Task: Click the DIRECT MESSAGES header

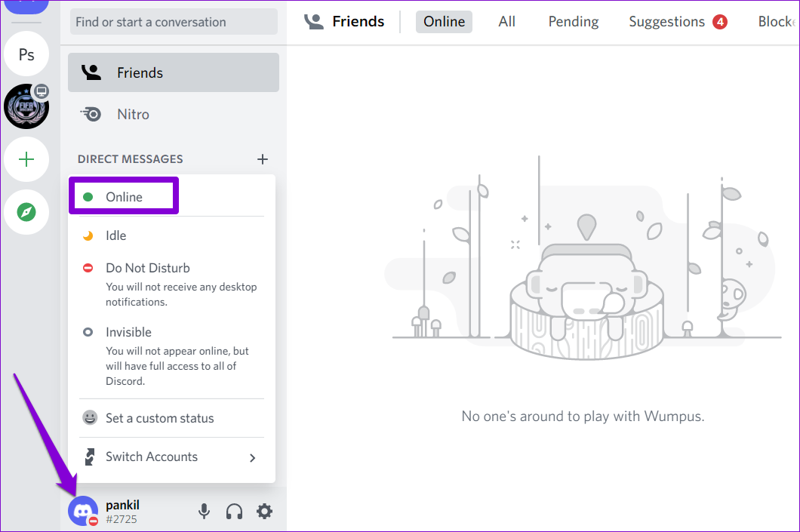Action: click(130, 159)
